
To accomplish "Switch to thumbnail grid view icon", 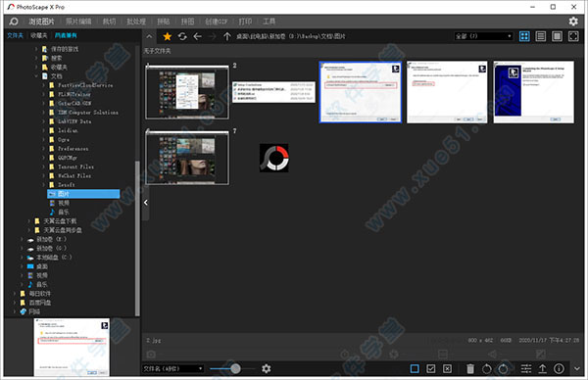I will (524, 36).
